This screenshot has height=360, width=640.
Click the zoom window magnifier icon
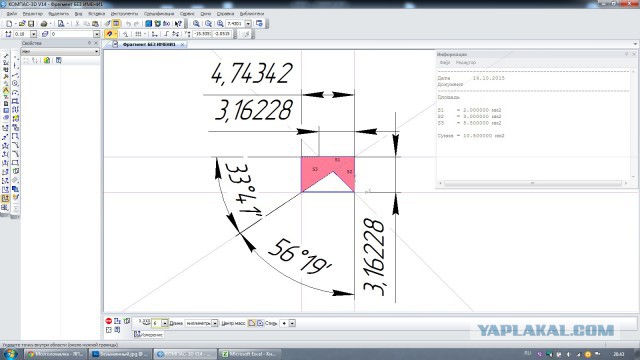(208, 24)
